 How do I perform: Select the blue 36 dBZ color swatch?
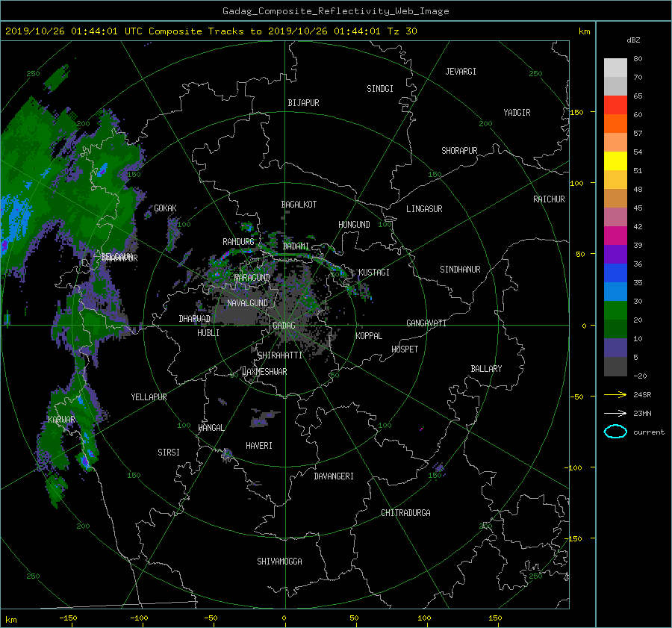pyautogui.click(x=615, y=273)
